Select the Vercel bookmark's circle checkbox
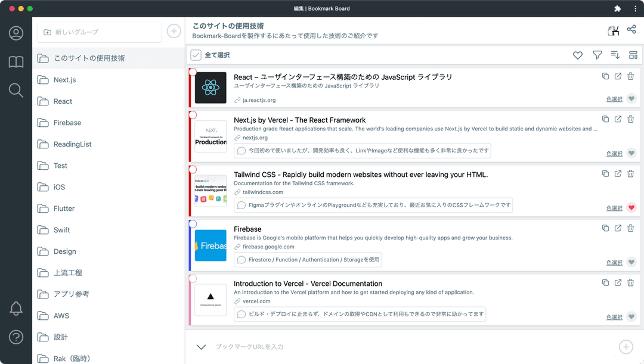This screenshot has height=364, width=644. (193, 279)
